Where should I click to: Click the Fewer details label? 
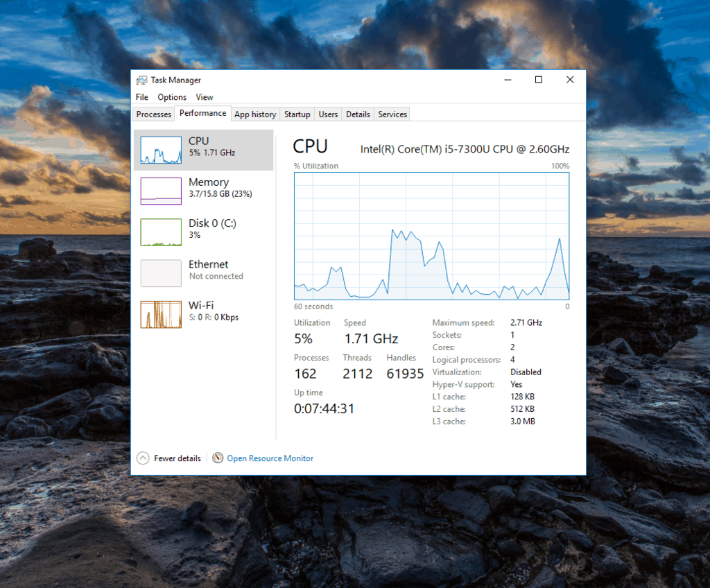point(177,458)
